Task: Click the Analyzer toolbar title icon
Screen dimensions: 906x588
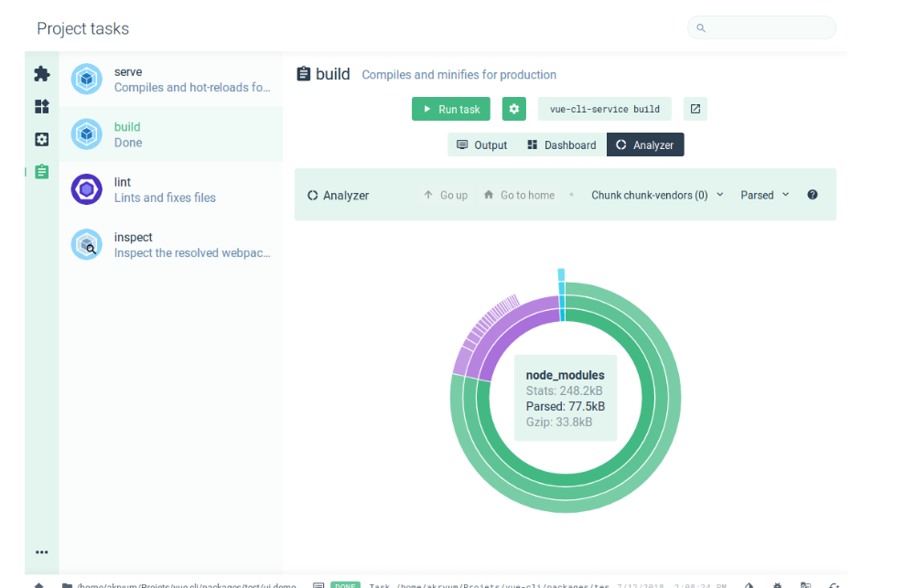Action: click(x=313, y=195)
